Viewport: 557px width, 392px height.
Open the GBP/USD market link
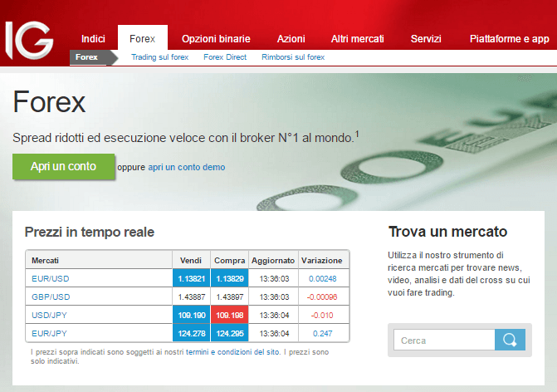coord(51,296)
